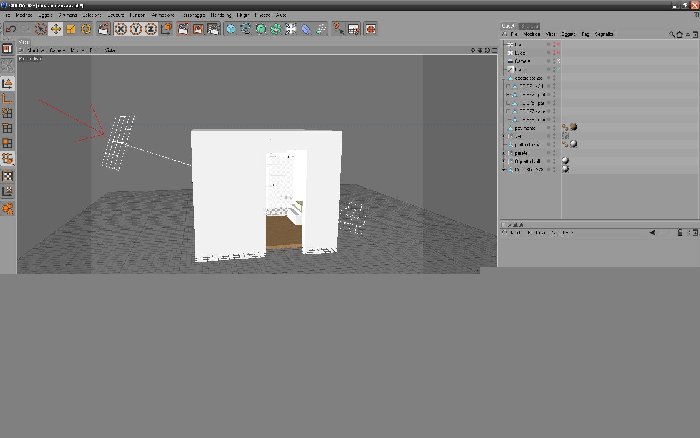Image resolution: width=700 pixels, height=438 pixels.
Task: Click the layout switcher icon at top of left palette
Action: (7, 48)
